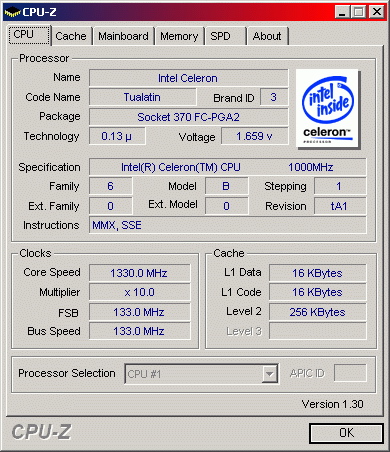Click the L1 Code value 16 KBytes

click(318, 292)
